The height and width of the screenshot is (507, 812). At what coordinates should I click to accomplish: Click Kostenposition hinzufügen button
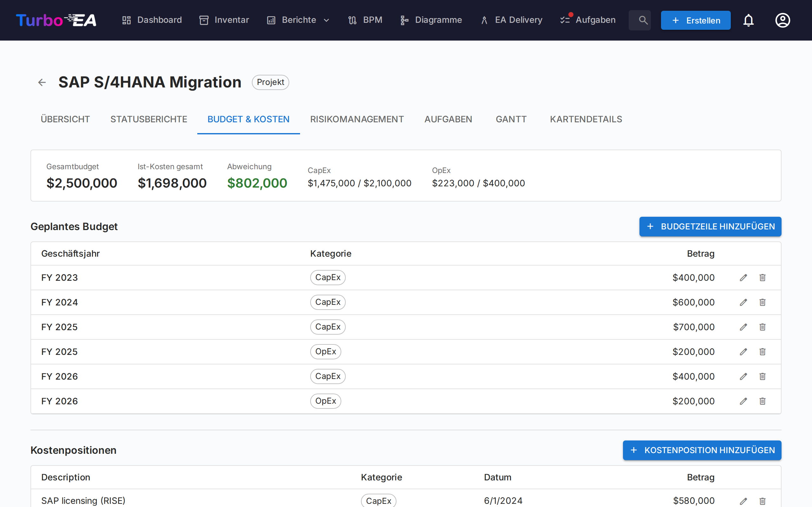click(x=702, y=450)
